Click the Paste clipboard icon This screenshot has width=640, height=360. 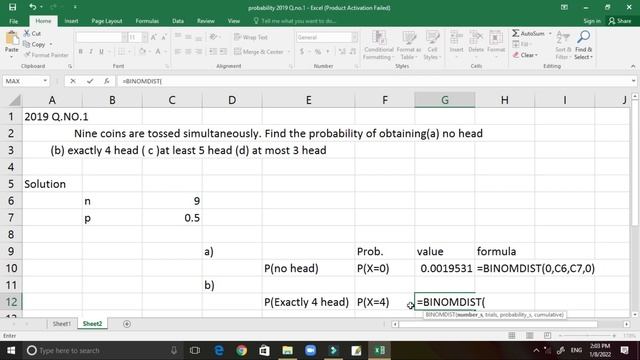(12, 39)
